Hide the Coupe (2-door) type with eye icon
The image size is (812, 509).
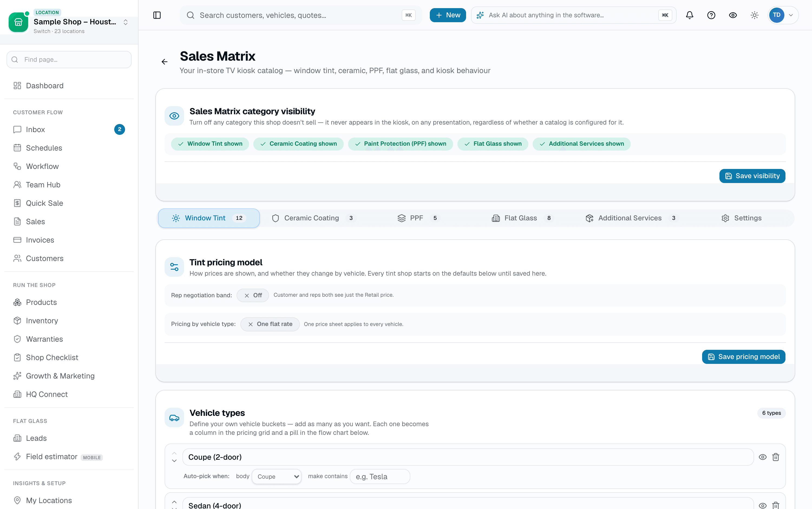(x=762, y=457)
